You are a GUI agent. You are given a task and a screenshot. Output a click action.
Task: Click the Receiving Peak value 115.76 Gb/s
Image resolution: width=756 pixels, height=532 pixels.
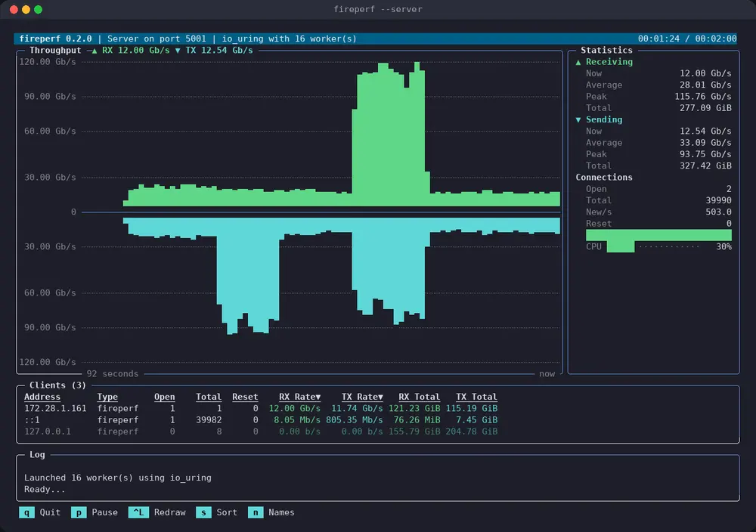point(703,97)
